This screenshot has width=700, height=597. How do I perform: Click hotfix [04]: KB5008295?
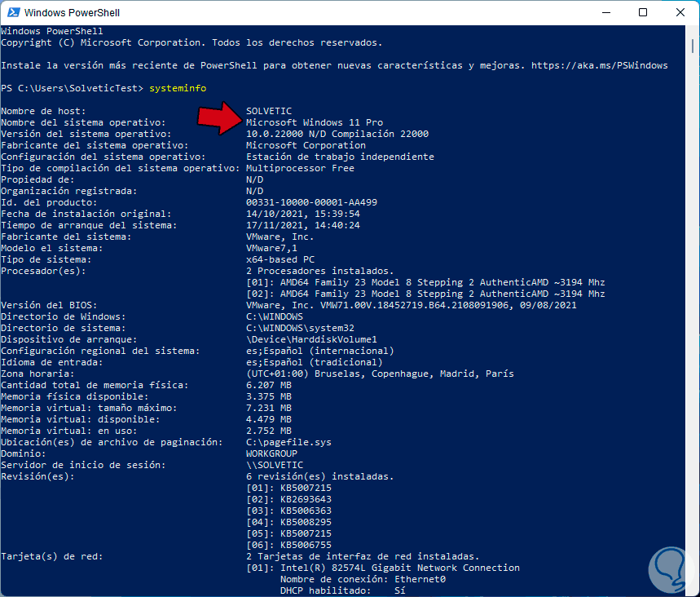[x=288, y=522]
